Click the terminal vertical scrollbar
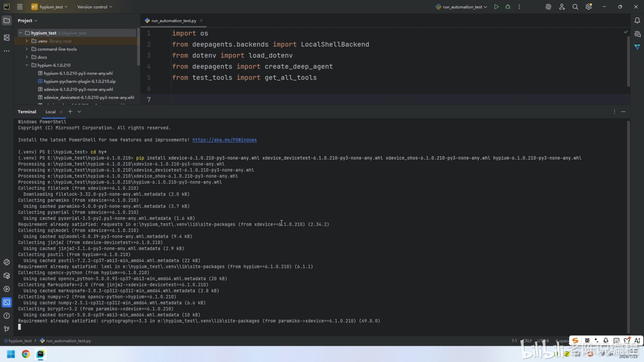The width and height of the screenshot is (644, 362). [628, 228]
